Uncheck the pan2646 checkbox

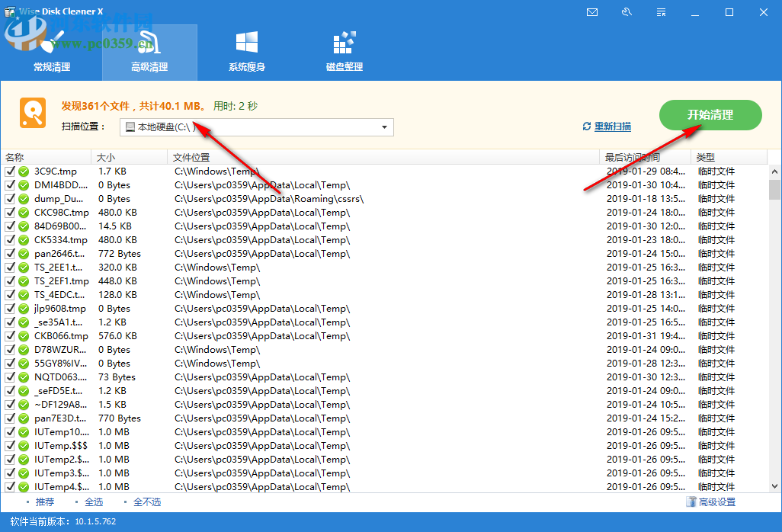tap(10, 254)
